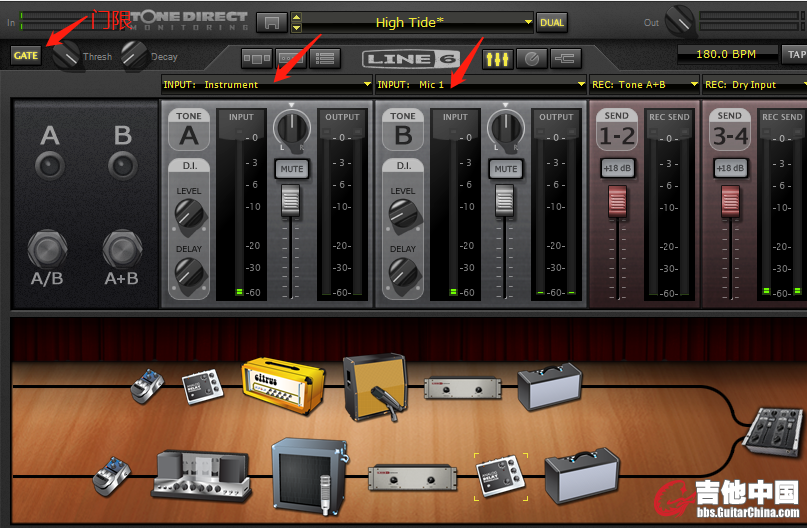807x528 pixels.
Task: Select the orange Citrus amp head
Action: (x=284, y=386)
